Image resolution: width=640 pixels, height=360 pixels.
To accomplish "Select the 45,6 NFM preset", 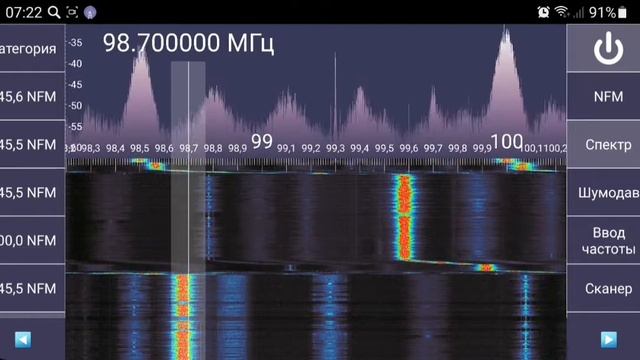I will tap(32, 96).
